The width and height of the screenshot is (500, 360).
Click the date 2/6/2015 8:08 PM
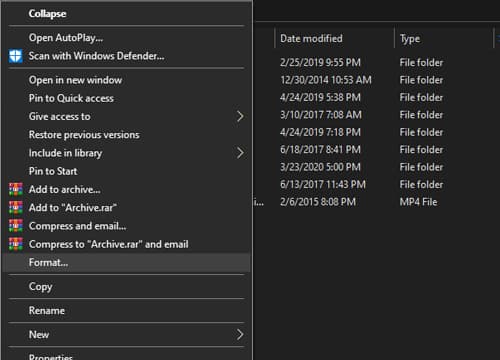pyautogui.click(x=318, y=202)
